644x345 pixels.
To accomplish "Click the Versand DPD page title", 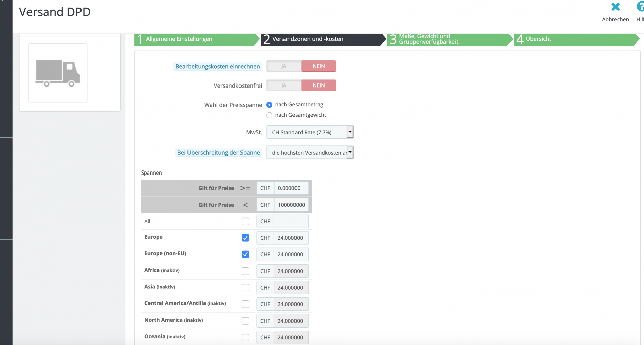I will (55, 12).
